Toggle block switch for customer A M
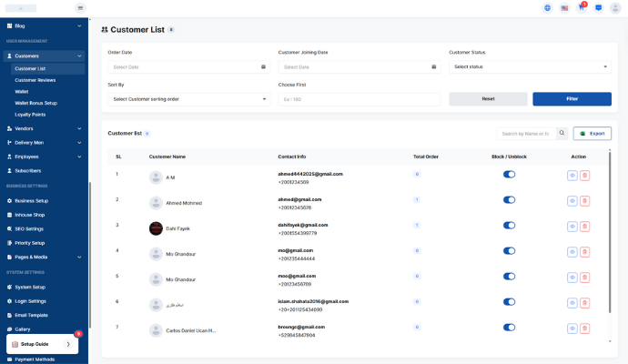 click(509, 174)
